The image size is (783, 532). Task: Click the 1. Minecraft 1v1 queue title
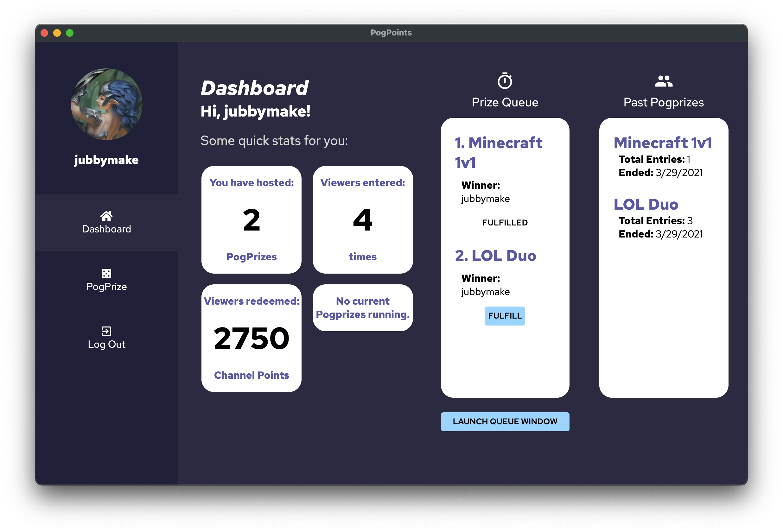point(498,152)
